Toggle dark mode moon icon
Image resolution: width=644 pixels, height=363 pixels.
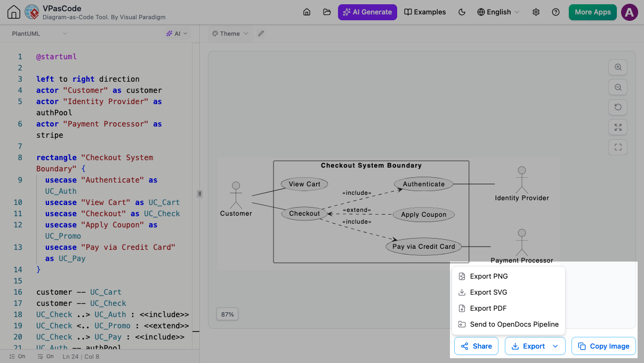click(462, 12)
